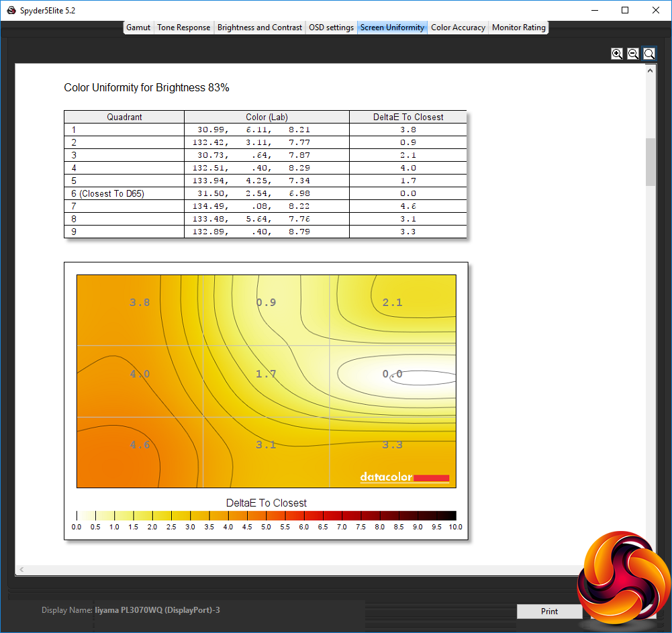Click the Lab value '134.49, .08, 8.22'

[251, 206]
